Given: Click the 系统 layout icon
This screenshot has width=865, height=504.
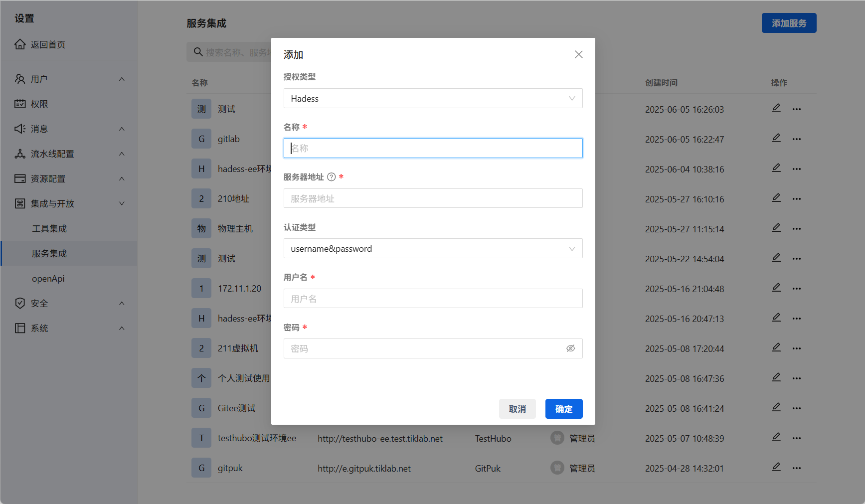Looking at the screenshot, I should click(20, 328).
